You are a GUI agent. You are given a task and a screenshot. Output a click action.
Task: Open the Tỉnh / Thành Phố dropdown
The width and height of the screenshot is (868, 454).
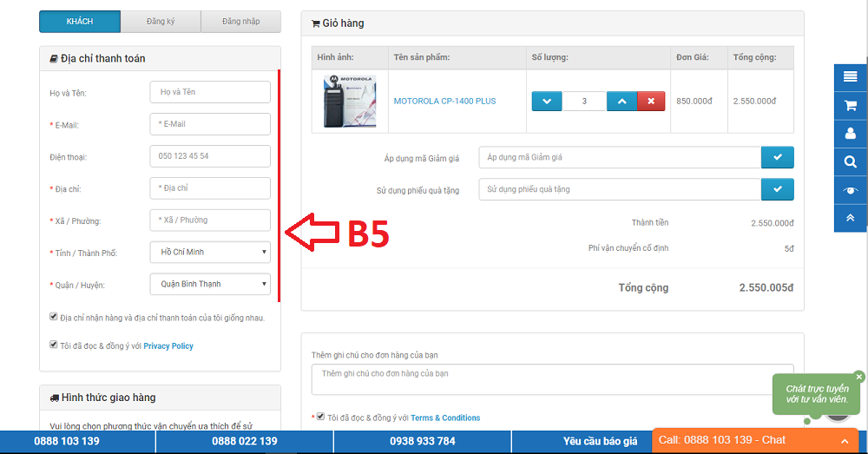210,252
